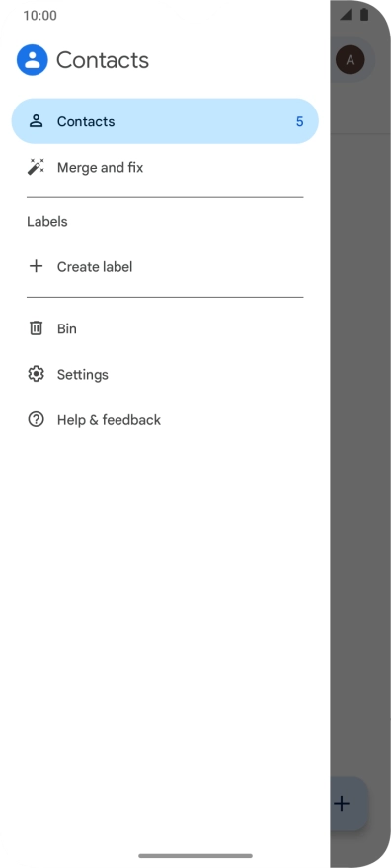Open the account avatar labeled A
This screenshot has height=868, width=391.
click(350, 60)
